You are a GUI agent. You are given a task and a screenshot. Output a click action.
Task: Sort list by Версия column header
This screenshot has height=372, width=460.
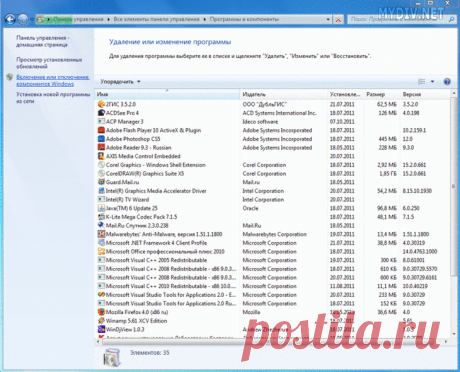point(425,94)
